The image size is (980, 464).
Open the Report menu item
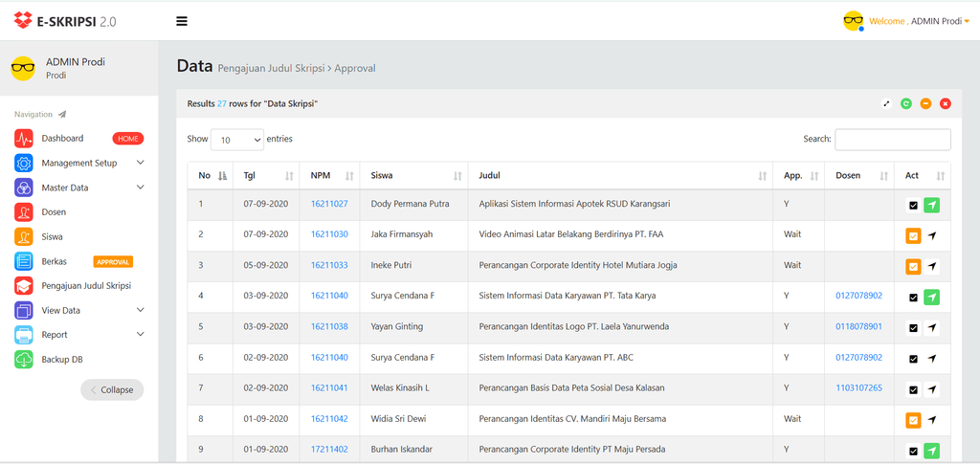[79, 335]
